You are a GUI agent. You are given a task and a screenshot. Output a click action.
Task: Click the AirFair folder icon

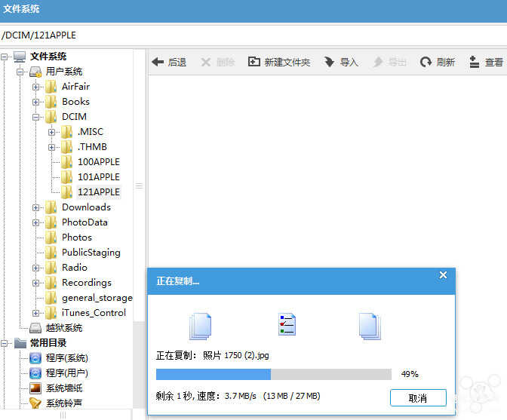(x=51, y=87)
